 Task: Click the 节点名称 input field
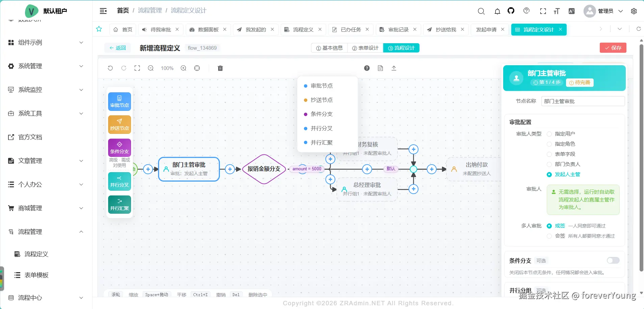[x=583, y=101]
